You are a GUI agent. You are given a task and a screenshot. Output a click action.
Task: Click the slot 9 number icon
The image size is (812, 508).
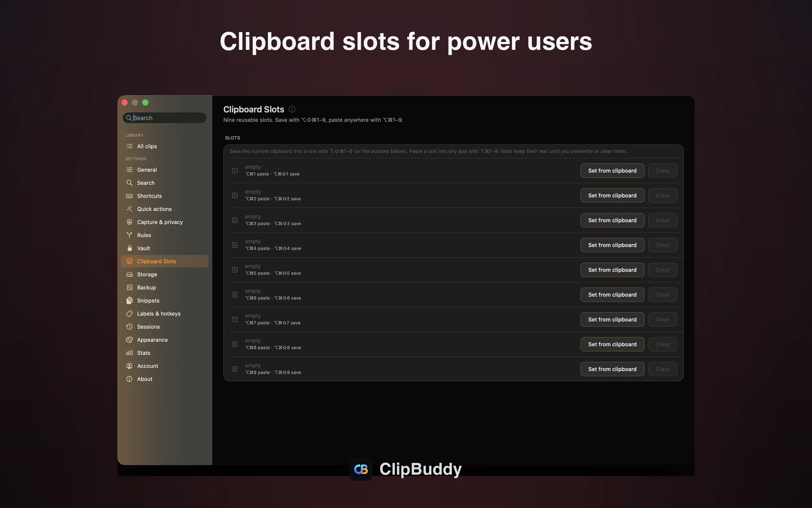(235, 369)
